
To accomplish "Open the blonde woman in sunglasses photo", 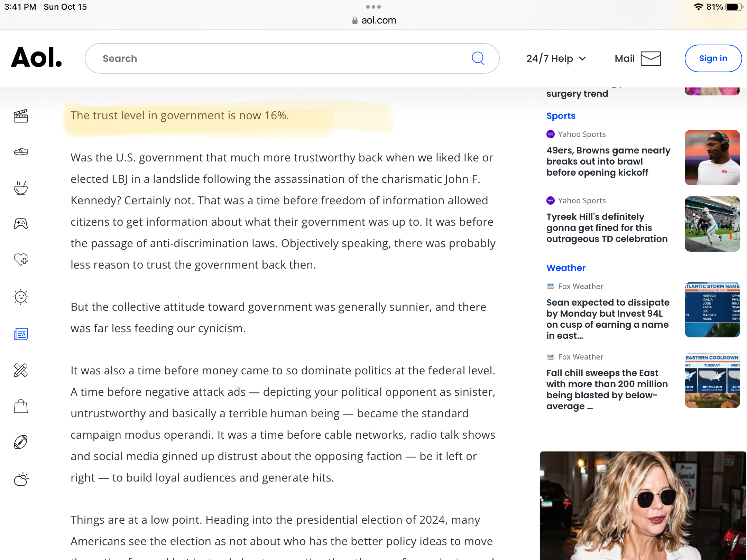I will pyautogui.click(x=643, y=505).
